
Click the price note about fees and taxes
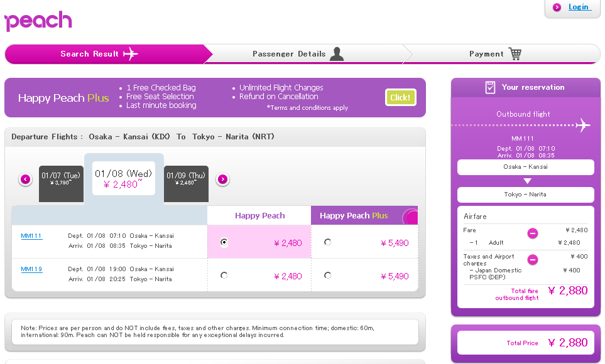coord(197,331)
